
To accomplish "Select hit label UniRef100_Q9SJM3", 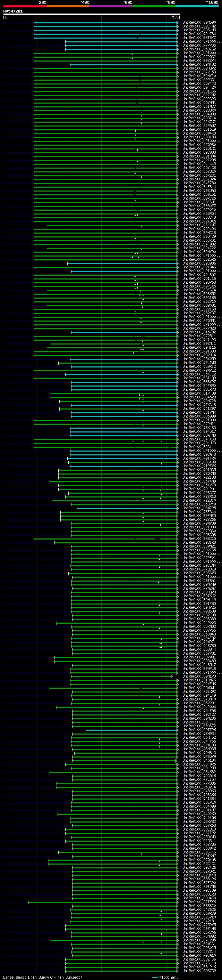I will (x=199, y=30).
